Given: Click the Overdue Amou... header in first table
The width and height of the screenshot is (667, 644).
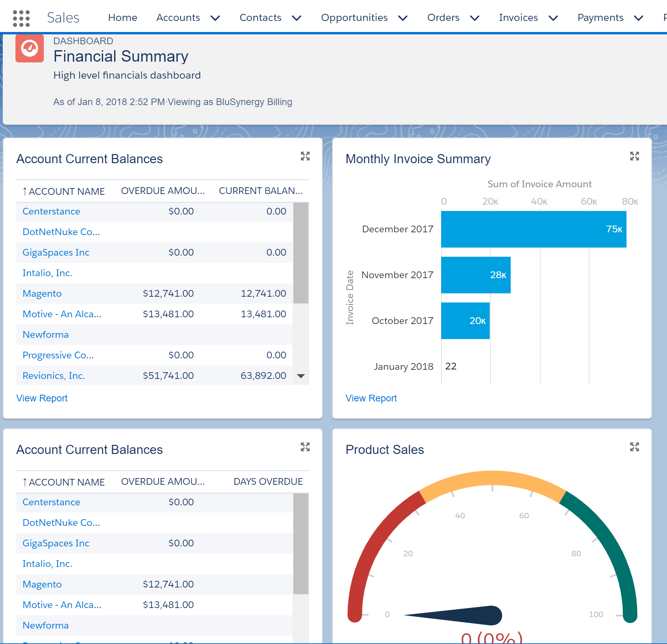Looking at the screenshot, I should coord(163,191).
